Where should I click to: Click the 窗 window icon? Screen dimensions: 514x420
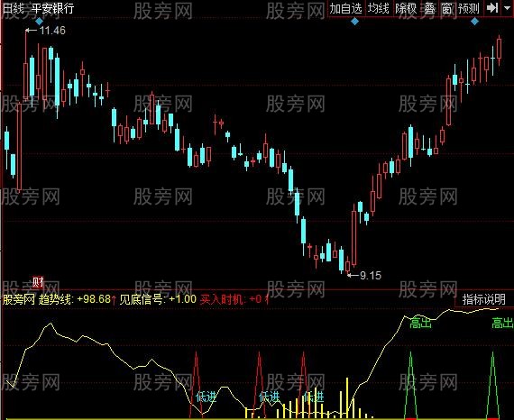tap(446, 8)
